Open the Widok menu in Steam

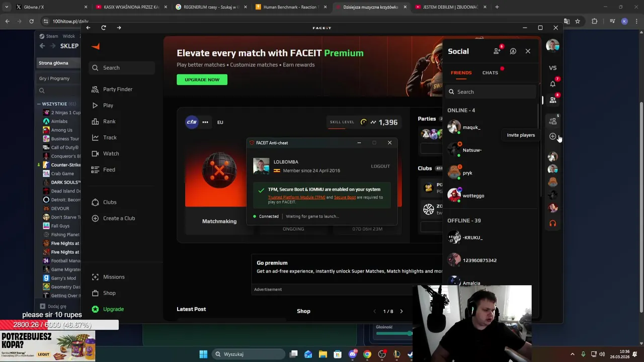pyautogui.click(x=68, y=36)
